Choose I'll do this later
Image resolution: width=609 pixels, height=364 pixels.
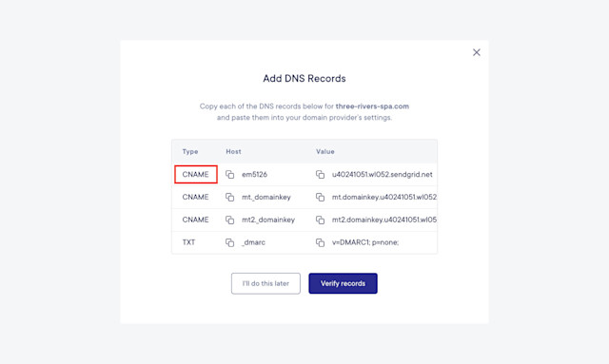click(x=265, y=283)
